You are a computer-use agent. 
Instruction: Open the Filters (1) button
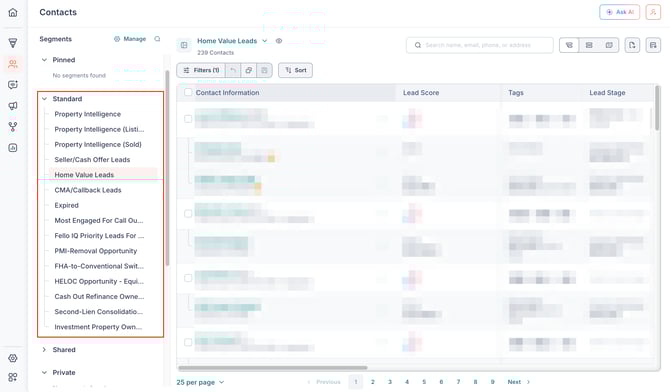click(x=201, y=70)
